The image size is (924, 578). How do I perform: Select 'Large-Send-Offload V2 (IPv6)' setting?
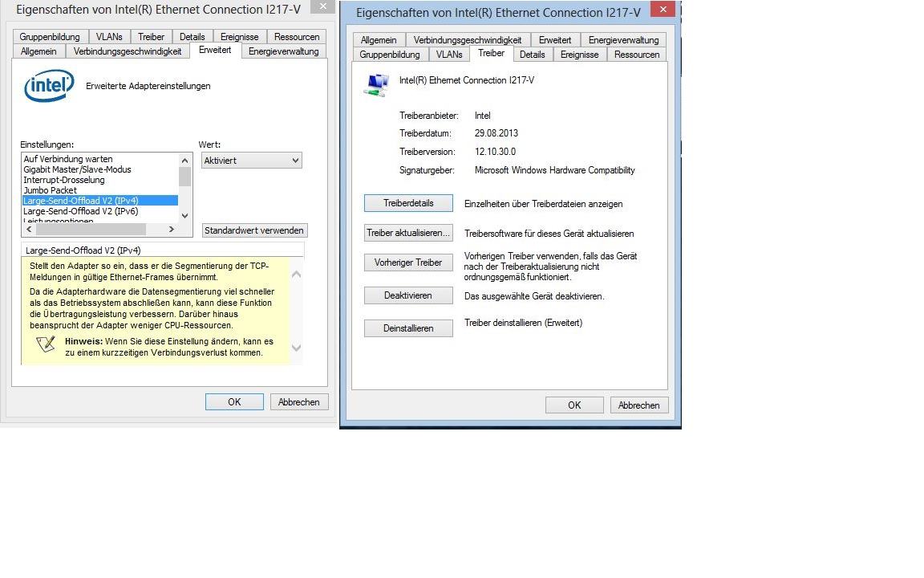pos(99,211)
